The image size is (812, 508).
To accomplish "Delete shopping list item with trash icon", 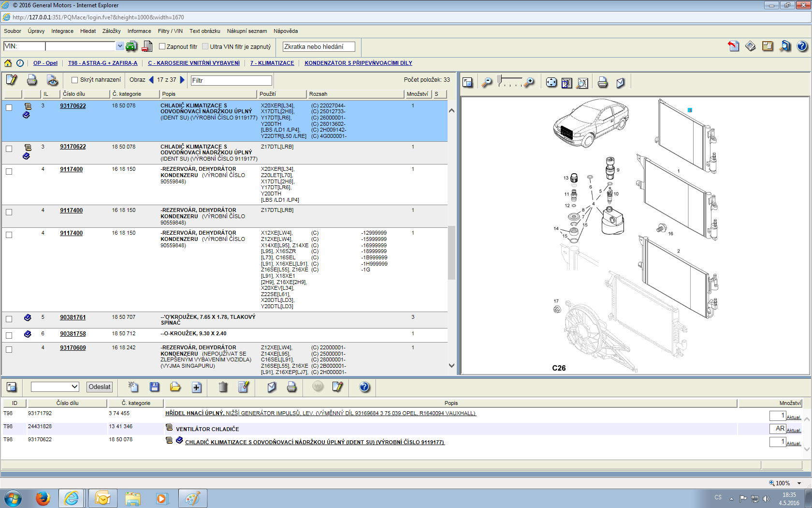I will pos(223,387).
